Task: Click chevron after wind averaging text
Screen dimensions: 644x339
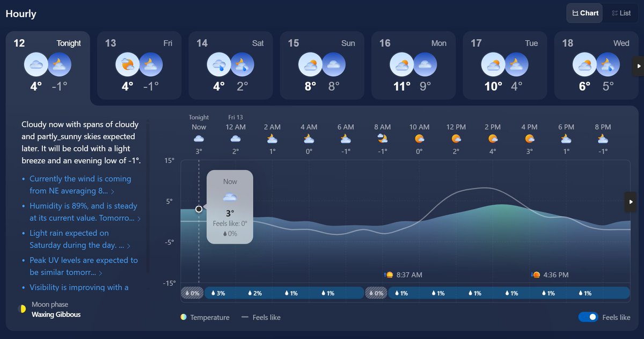Action: [112, 191]
